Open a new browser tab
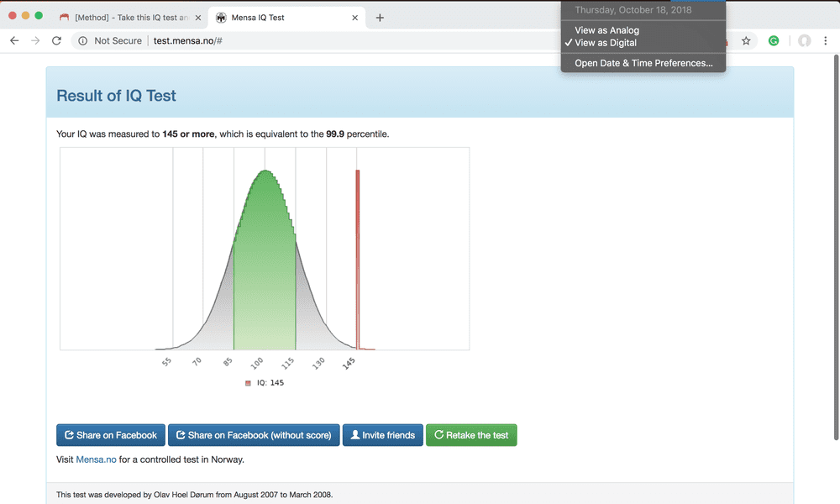Viewport: 840px width, 504px height. coord(380,18)
